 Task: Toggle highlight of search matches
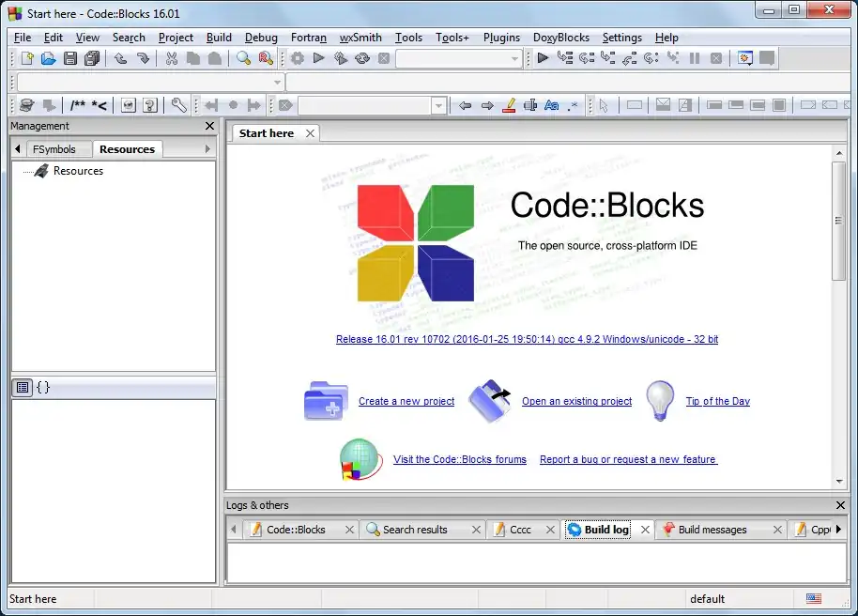point(509,105)
